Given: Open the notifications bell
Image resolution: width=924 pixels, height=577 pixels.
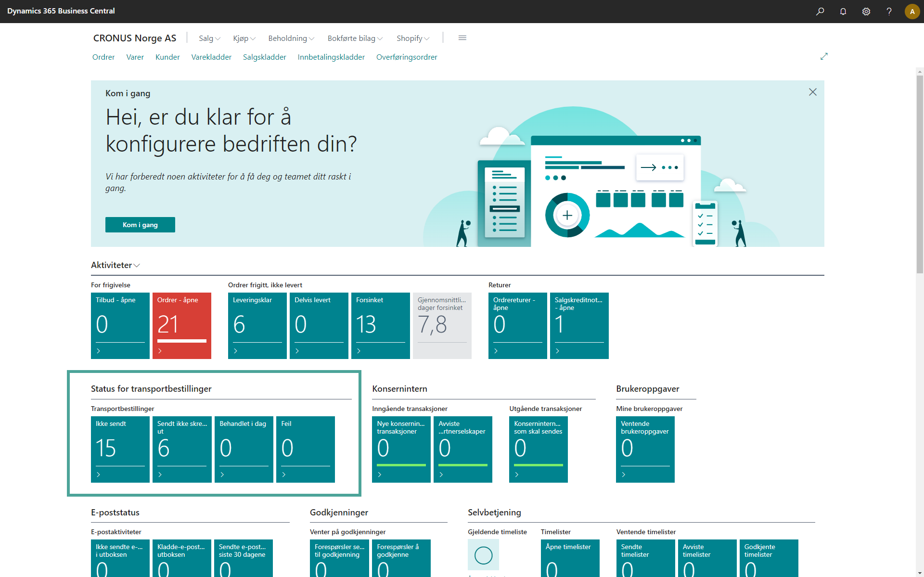Looking at the screenshot, I should point(843,11).
